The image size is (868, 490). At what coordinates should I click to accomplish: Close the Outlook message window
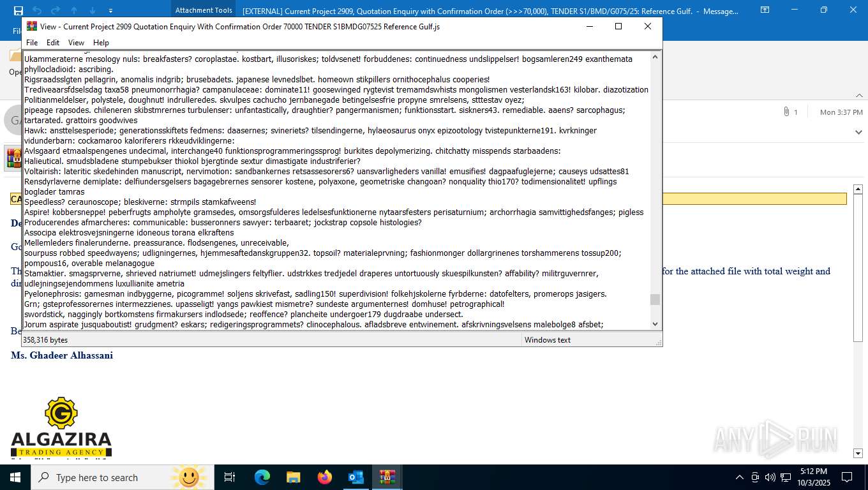[853, 10]
